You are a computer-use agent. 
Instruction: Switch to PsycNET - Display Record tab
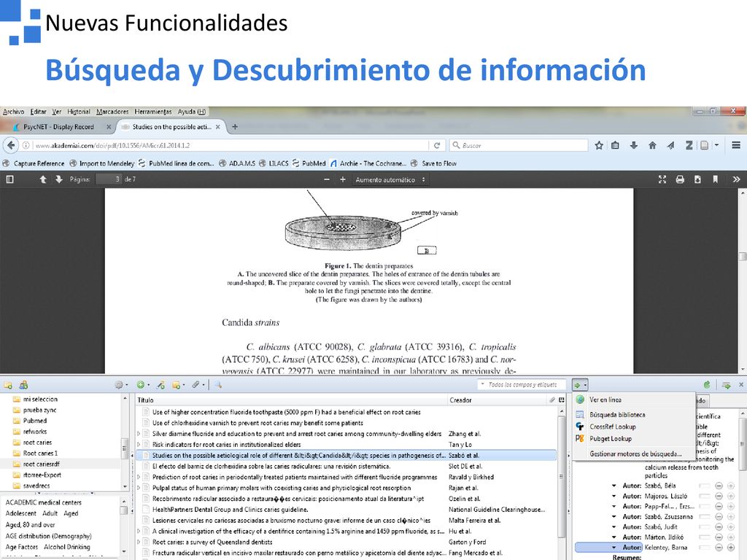tap(58, 127)
